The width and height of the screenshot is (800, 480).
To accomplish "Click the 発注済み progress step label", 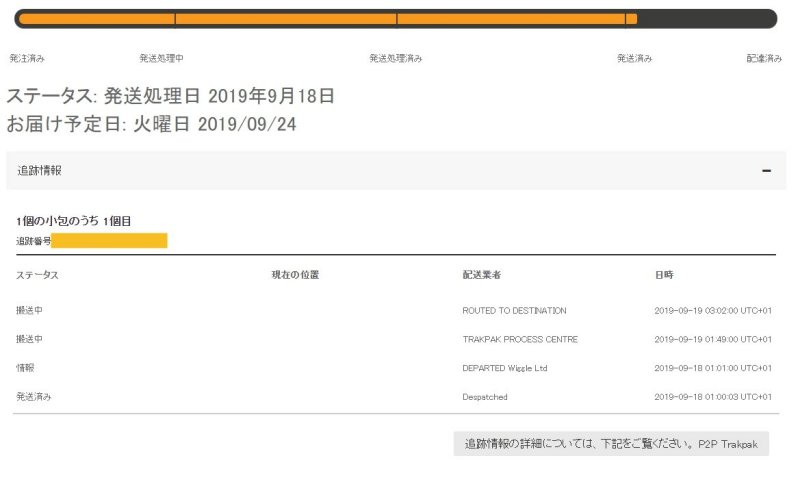I will (x=27, y=59).
